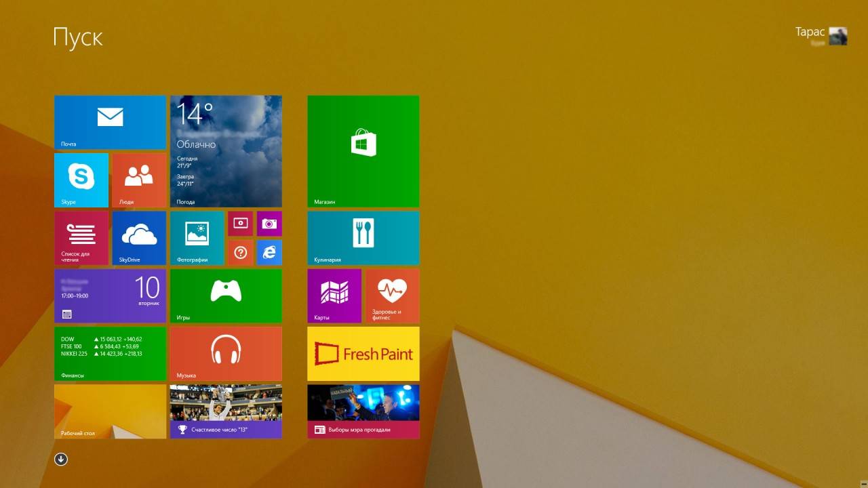Open the Desktop (Рабочий стол) tile
Image resolution: width=868 pixels, height=488 pixels.
pos(110,411)
